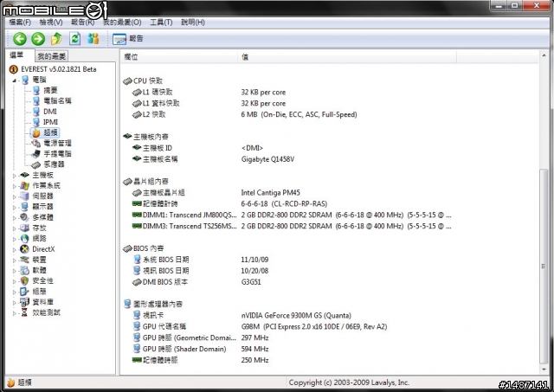Screen dimensions: 554x392
Task: Expand the 伺服器 tree node
Action: [x=14, y=196]
